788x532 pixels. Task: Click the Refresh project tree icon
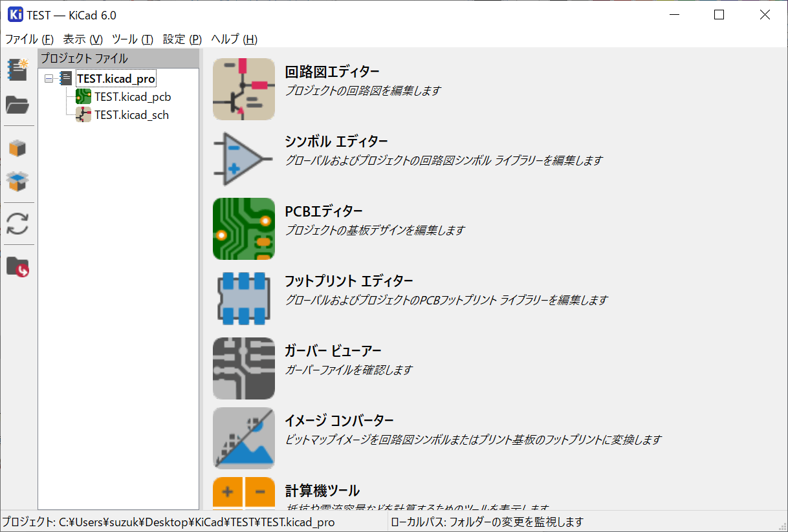pos(17,224)
